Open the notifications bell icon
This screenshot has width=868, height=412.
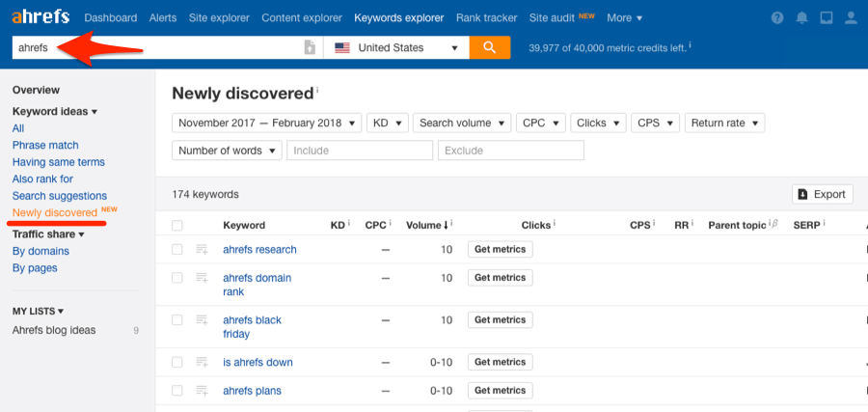[x=801, y=17]
